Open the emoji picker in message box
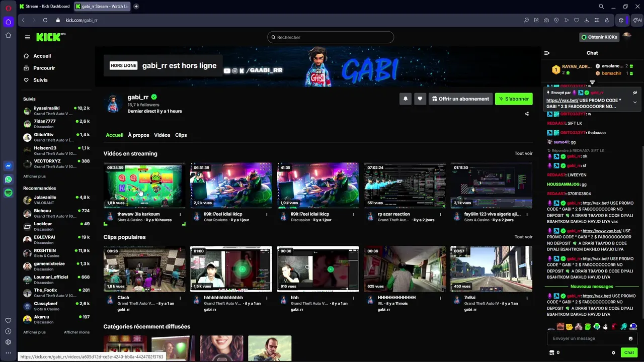 point(630,338)
